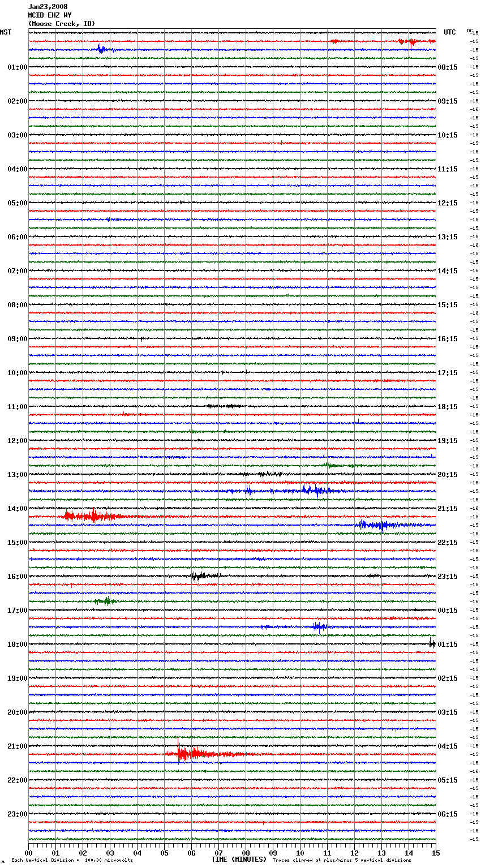Click the '20:15' UTC time label

[x=448, y=475]
